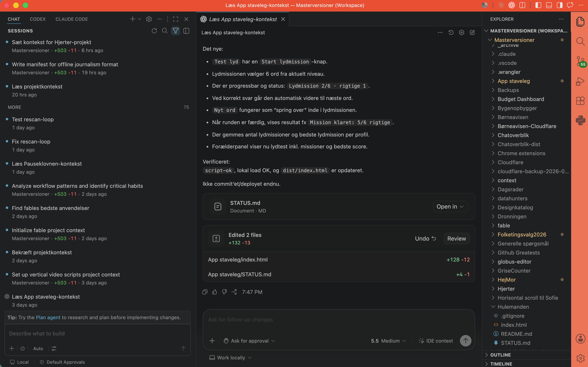The image size is (588, 367).
Task: Copy the response with copy icon
Action: click(x=205, y=292)
